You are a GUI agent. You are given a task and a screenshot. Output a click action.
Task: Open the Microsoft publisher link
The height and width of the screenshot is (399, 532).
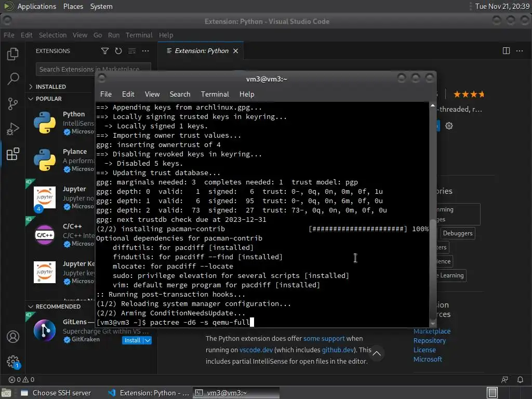[428, 360]
